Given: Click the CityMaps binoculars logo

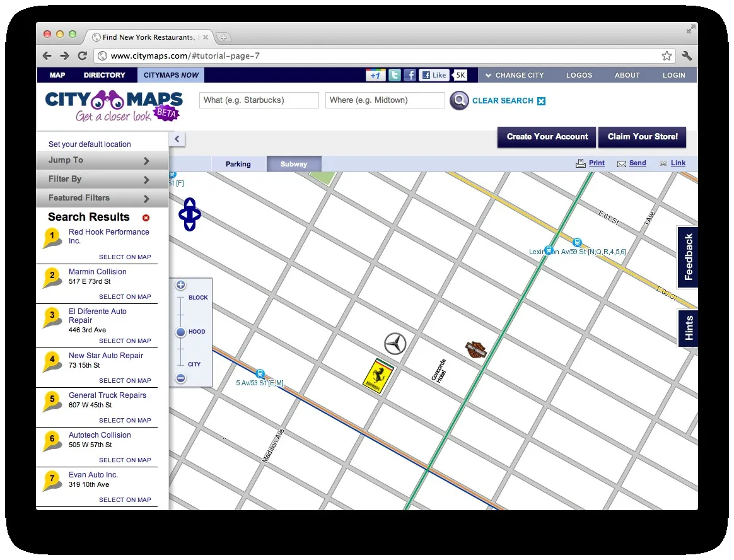Looking at the screenshot, I should click(x=114, y=107).
